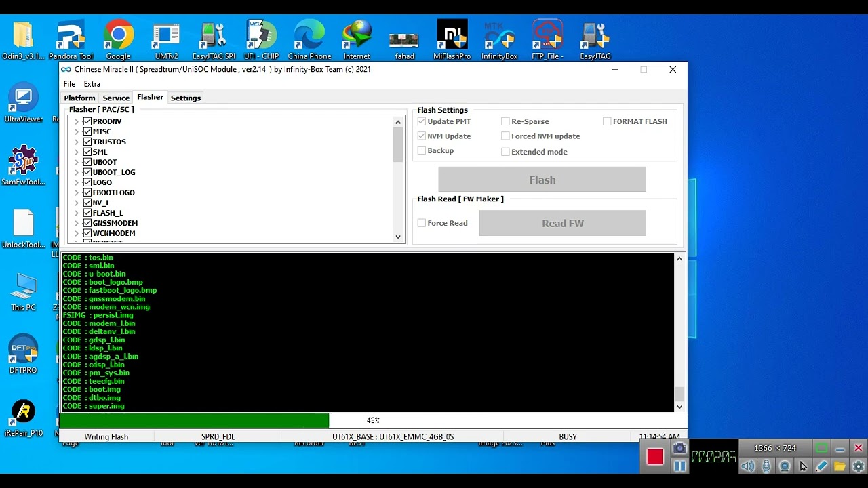The image size is (868, 488).
Task: Open the Settings tab
Action: tap(186, 98)
